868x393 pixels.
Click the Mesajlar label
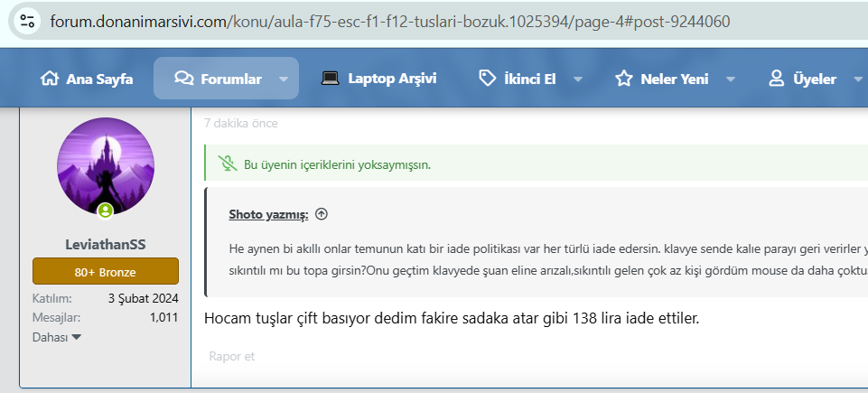(x=57, y=318)
